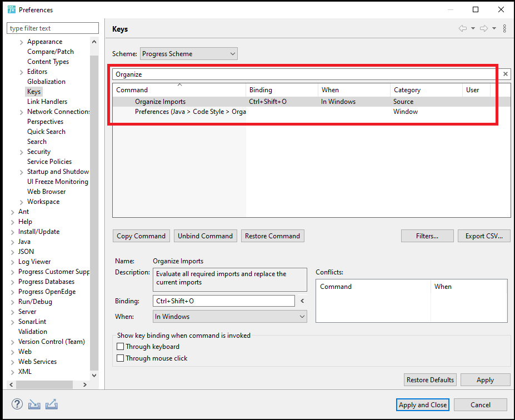Sort by the Binding column header
Screen dimensions: 515x420
pyautogui.click(x=282, y=89)
